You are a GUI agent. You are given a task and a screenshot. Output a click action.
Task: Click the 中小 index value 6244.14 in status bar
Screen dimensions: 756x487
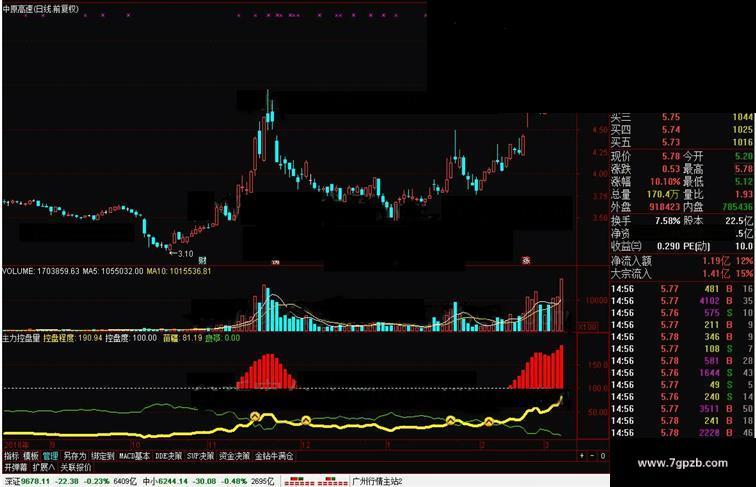(x=172, y=481)
